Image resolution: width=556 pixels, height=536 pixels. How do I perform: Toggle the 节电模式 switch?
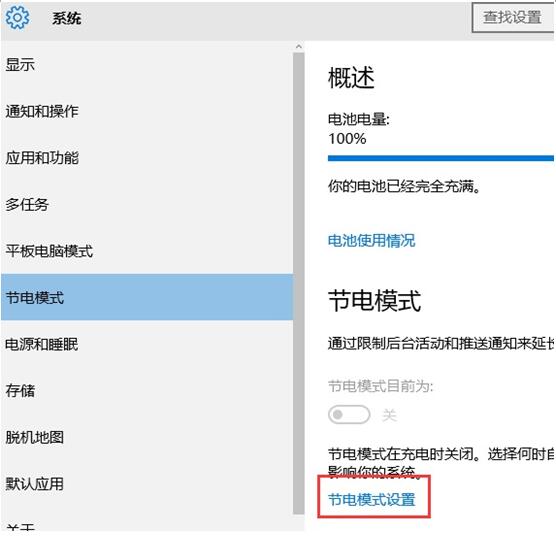click(x=349, y=414)
